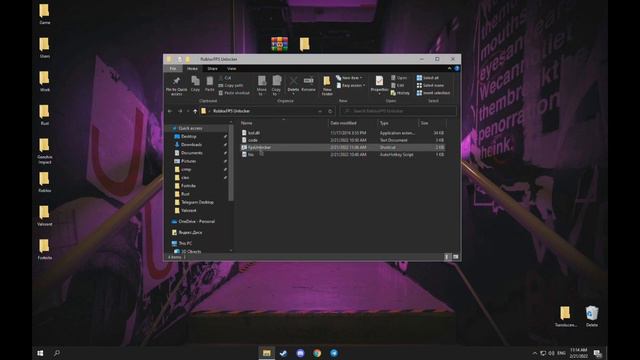
Task: Open the WinRAR archive on the desktop
Action: pos(280,44)
